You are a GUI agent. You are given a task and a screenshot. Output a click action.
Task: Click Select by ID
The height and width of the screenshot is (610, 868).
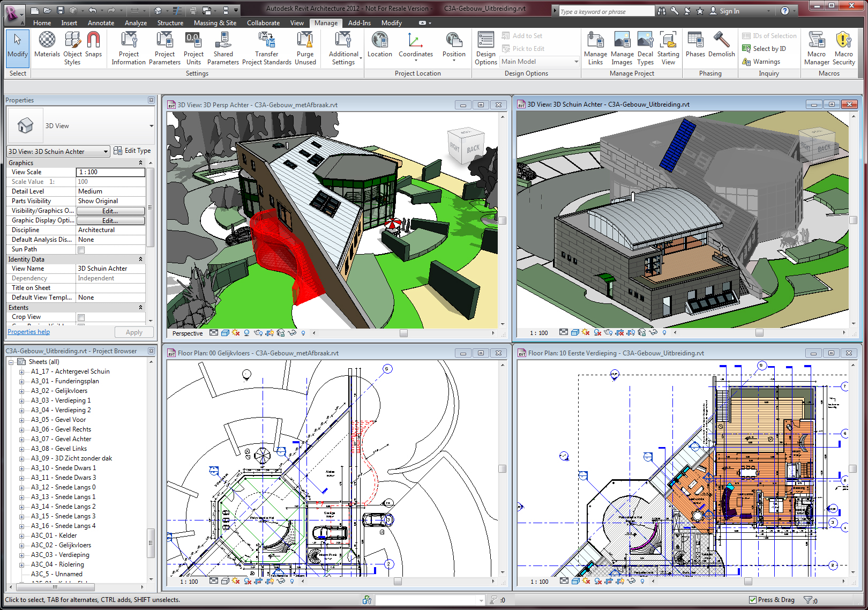(x=765, y=49)
